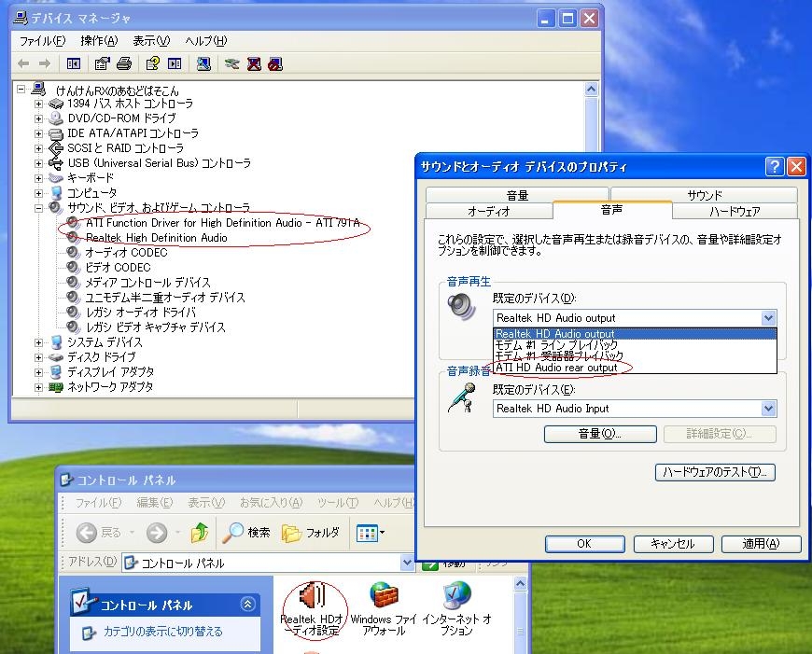The image size is (812, 654).
Task: Click the Disable device icon in toolbar
Action: pos(275,63)
